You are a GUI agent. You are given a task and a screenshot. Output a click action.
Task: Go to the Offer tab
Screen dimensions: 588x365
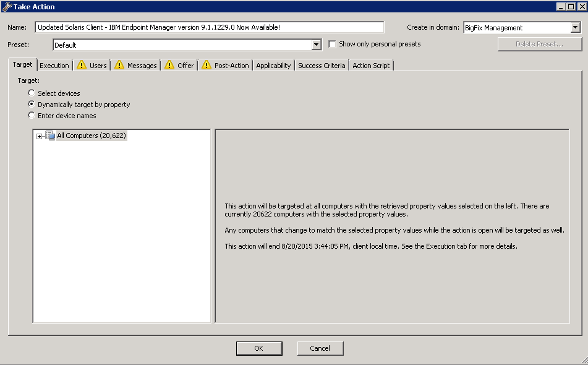tap(180, 66)
